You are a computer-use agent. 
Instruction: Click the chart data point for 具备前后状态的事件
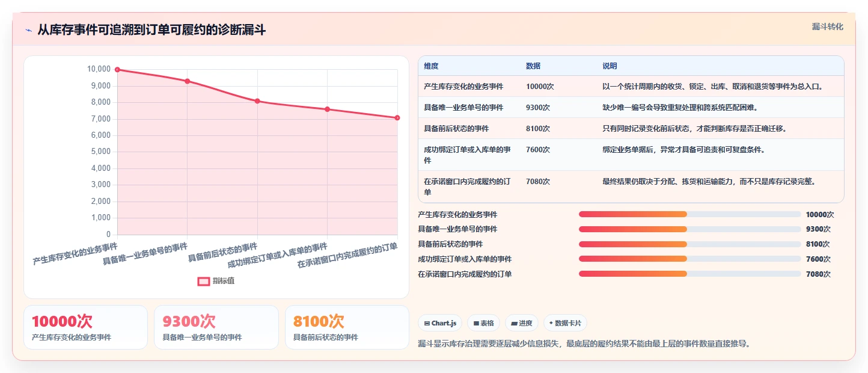[257, 101]
